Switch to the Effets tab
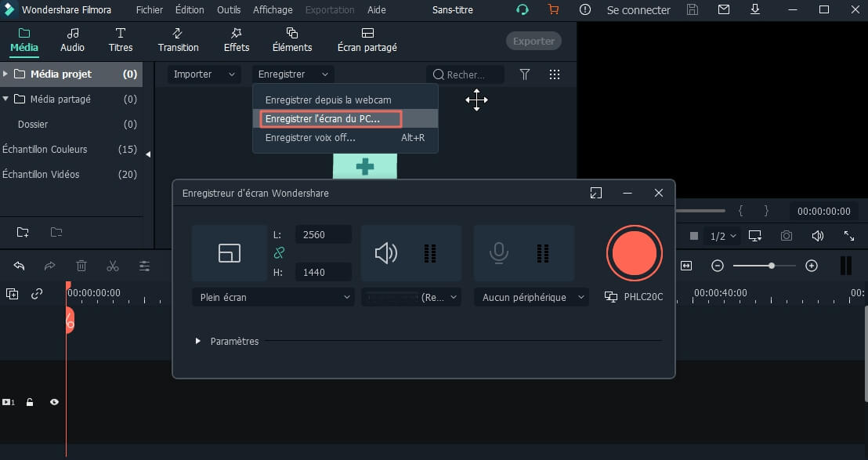Screen dimensions: 868x460 237,40
